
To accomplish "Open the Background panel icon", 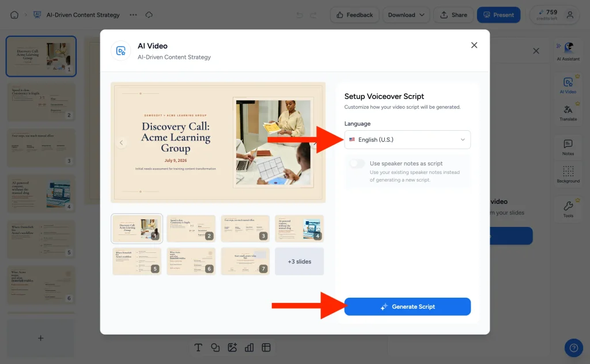I will [x=568, y=174].
